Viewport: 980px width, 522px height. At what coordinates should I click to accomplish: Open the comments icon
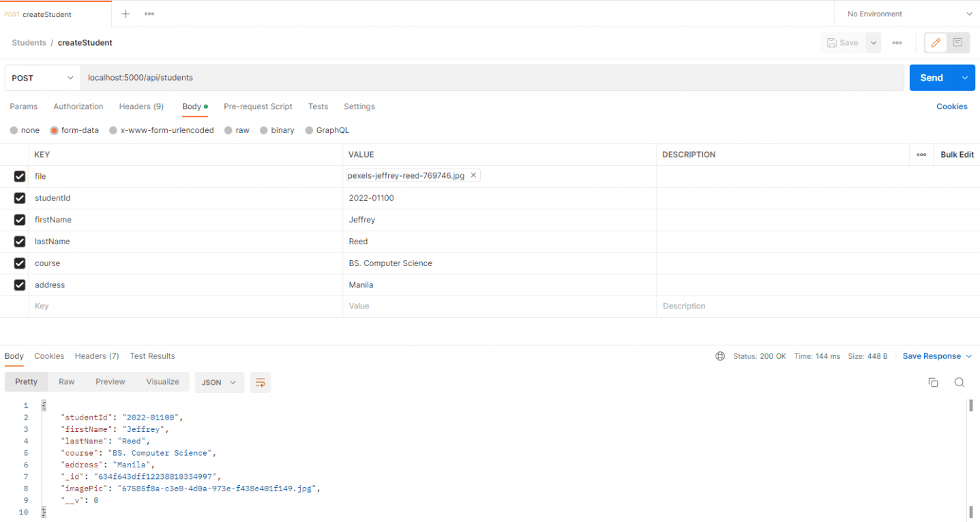[x=957, y=42]
